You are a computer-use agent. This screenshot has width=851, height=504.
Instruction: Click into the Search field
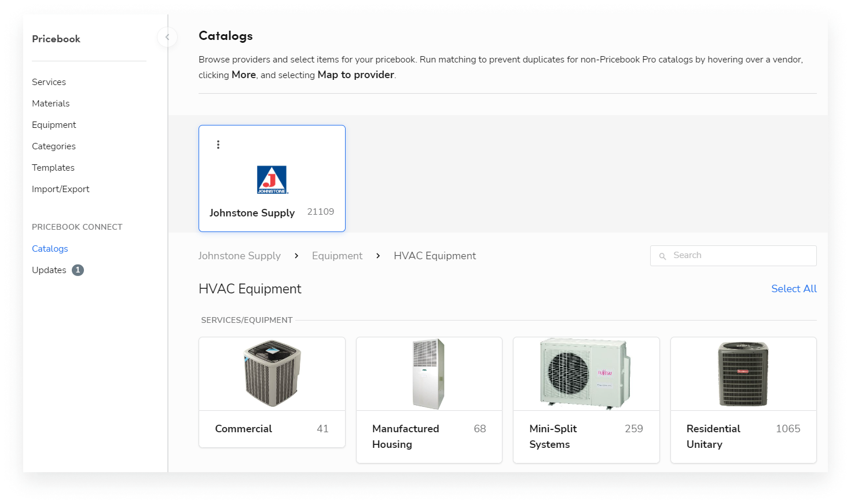tap(733, 256)
